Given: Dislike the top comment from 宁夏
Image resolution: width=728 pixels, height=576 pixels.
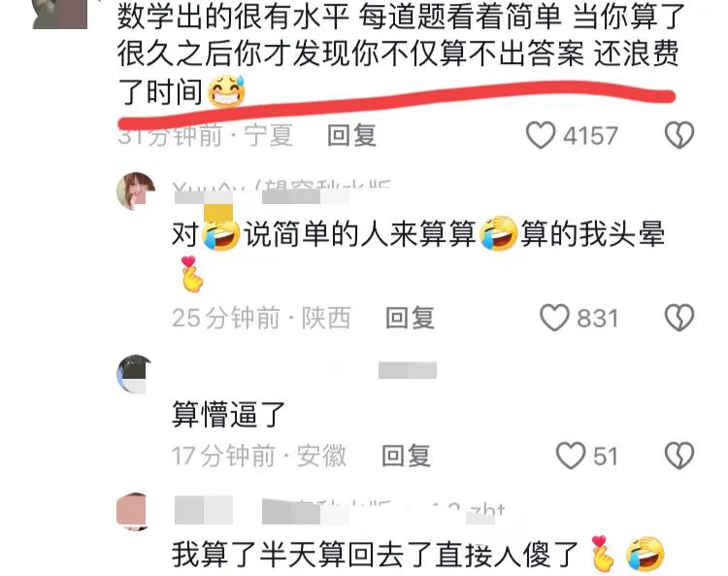Looking at the screenshot, I should 679,135.
